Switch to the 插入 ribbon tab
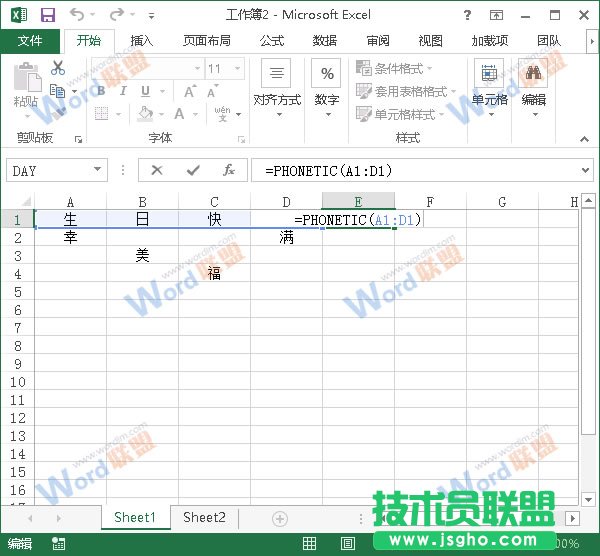 141,41
